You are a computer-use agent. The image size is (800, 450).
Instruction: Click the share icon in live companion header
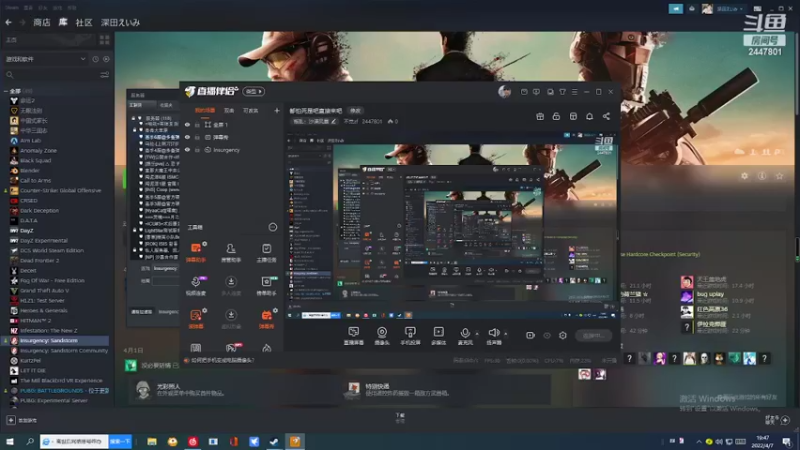tap(606, 116)
